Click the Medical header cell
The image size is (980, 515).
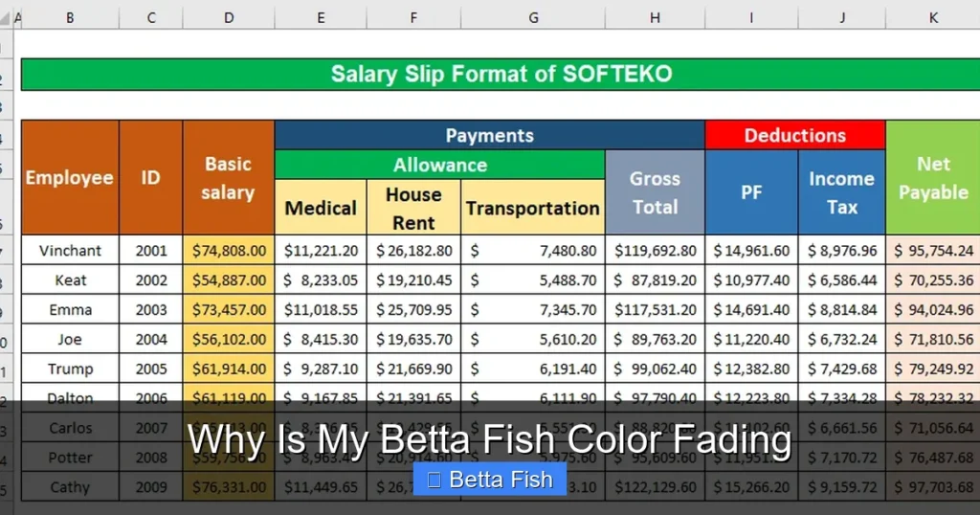click(x=321, y=208)
